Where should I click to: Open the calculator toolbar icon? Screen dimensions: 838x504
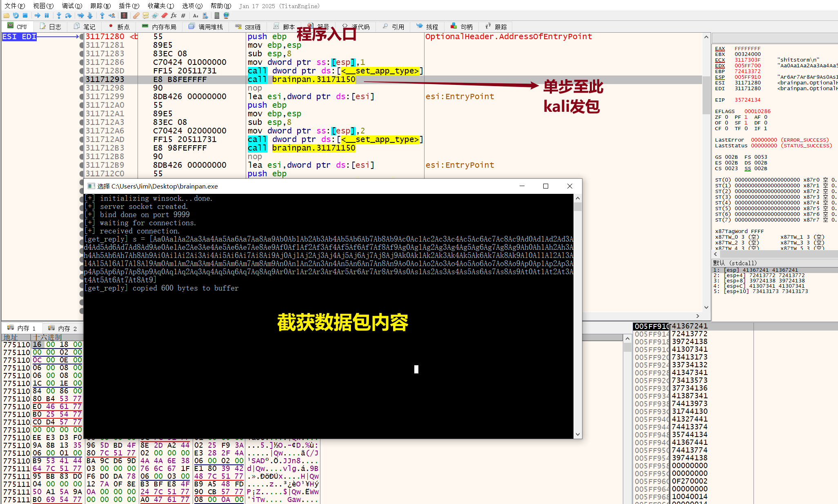[217, 16]
